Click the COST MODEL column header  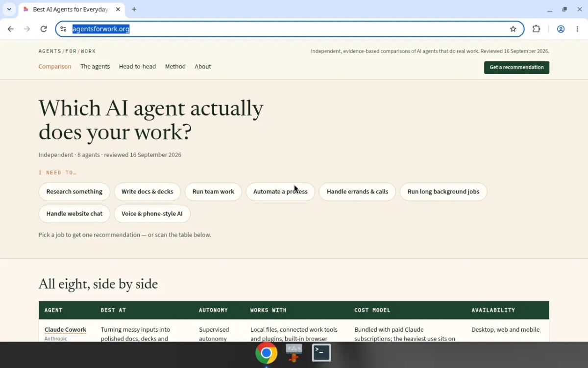[372, 310]
